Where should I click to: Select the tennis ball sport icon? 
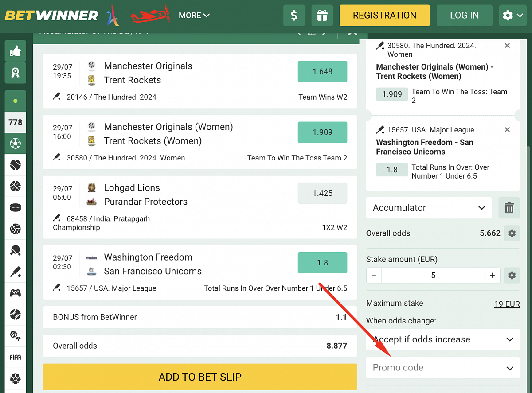(16, 165)
